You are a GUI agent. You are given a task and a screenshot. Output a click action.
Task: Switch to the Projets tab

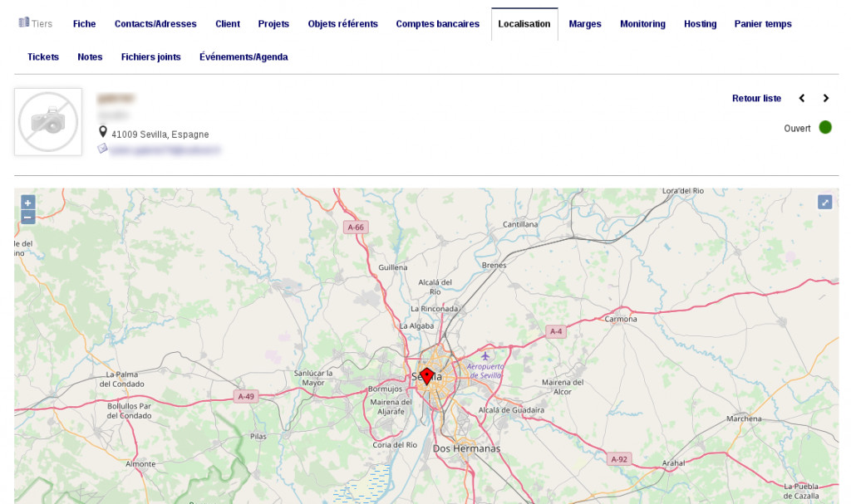click(x=273, y=24)
